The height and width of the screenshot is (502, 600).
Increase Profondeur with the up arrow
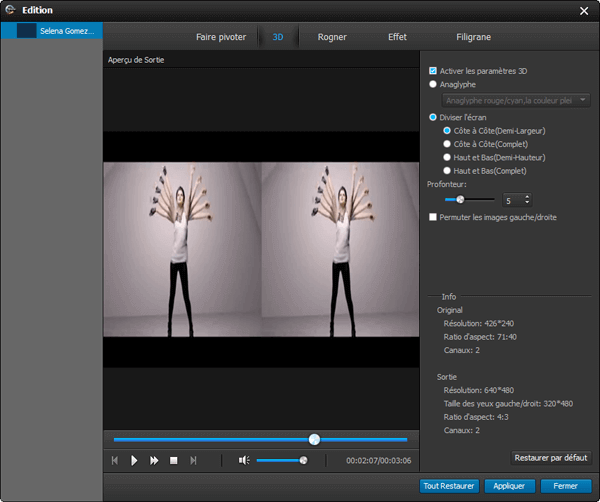[527, 196]
